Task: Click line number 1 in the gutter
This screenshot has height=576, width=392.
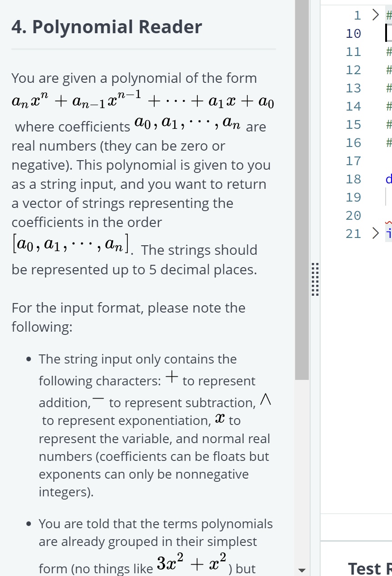Action: (357, 15)
